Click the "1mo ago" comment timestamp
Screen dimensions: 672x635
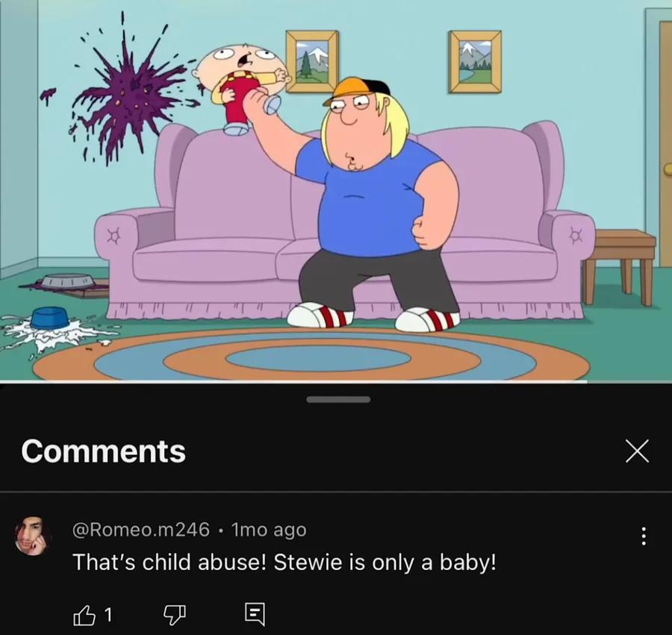tap(269, 530)
